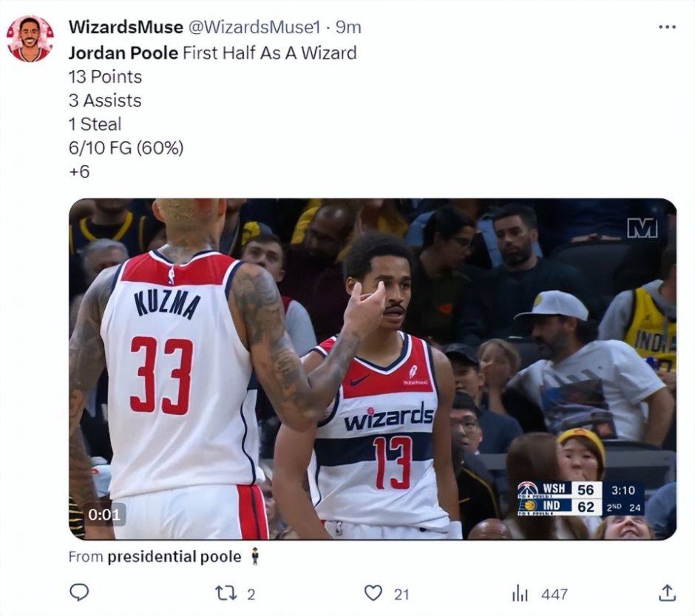Open the three-dot more options menu
The height and width of the screenshot is (616, 695).
click(667, 27)
